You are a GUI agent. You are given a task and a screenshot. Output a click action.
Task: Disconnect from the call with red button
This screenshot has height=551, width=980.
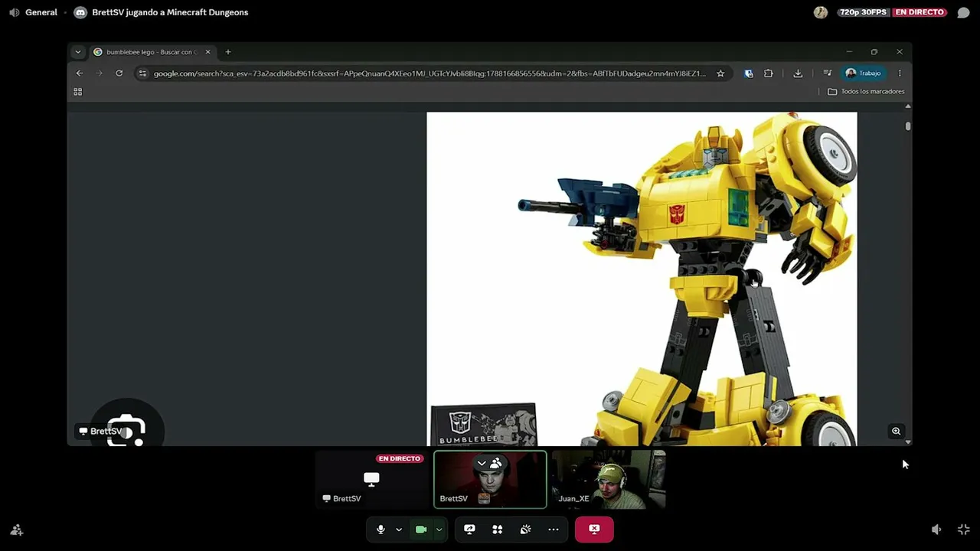pyautogui.click(x=594, y=529)
